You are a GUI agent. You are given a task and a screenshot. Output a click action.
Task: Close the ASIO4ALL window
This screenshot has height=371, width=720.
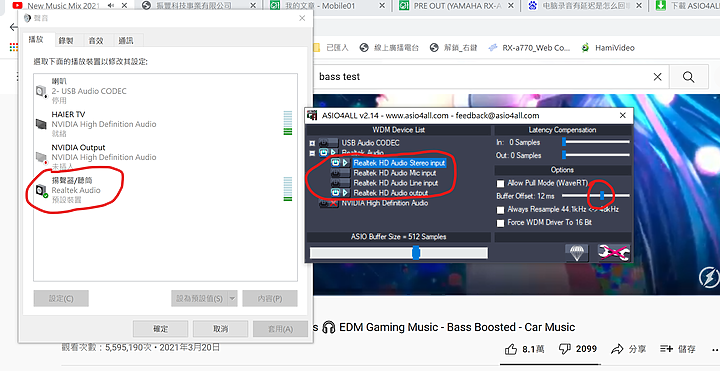(623, 115)
